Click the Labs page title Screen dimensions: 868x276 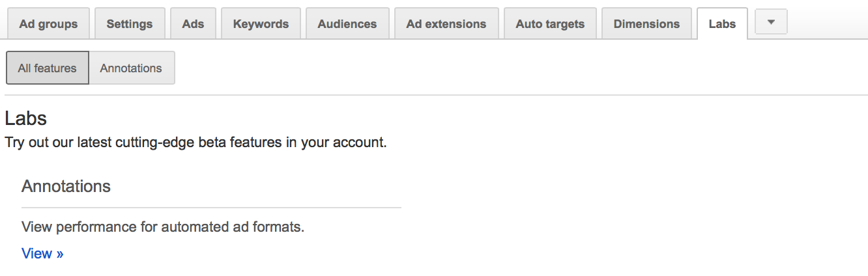tap(25, 118)
